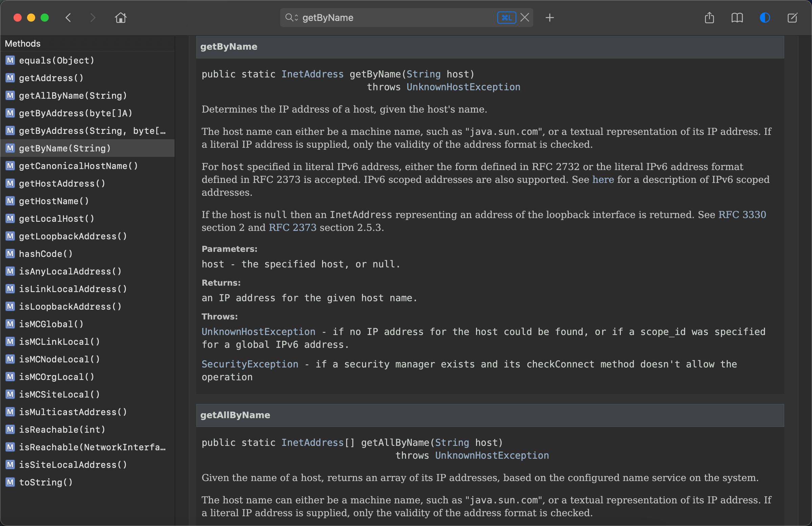Select isMCOrgLocal() in sidebar

pyautogui.click(x=88, y=377)
